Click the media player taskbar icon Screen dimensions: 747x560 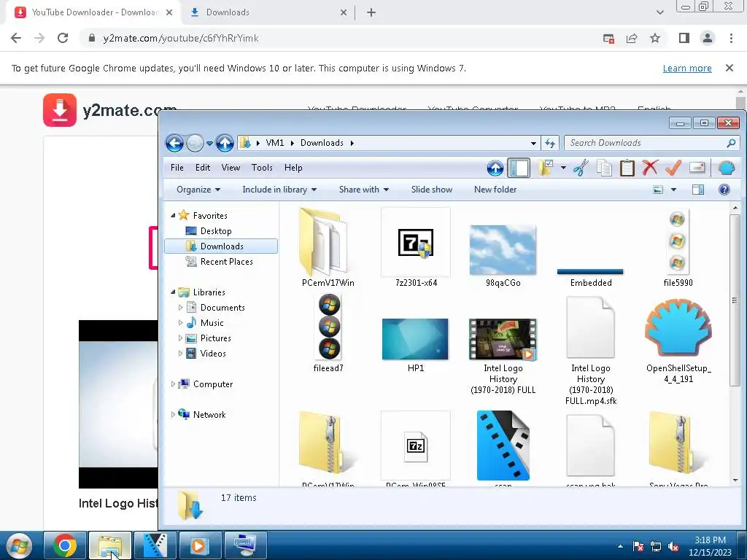tap(200, 545)
